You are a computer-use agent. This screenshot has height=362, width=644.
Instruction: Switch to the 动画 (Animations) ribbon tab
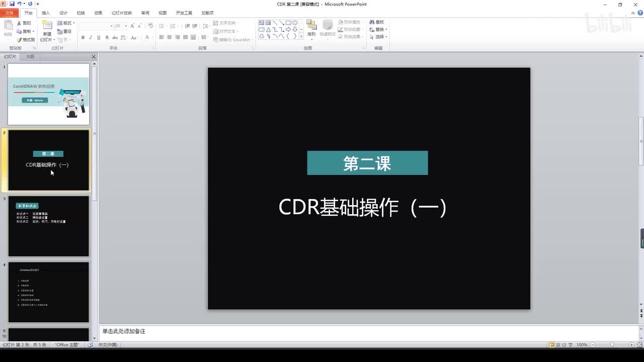pos(98,13)
